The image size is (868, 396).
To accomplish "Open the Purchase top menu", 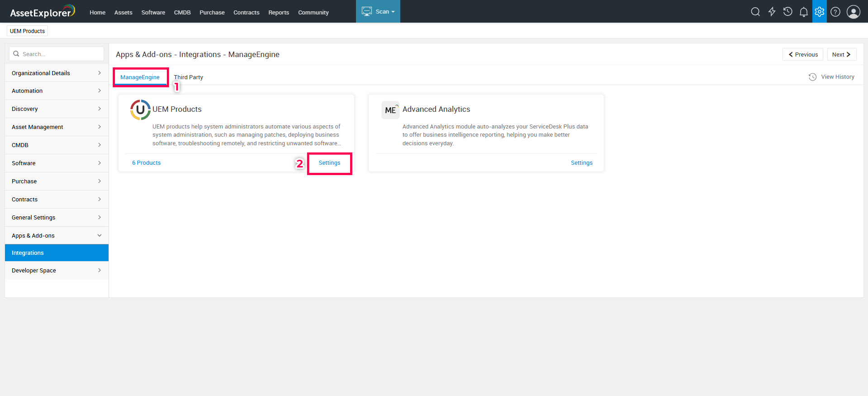I will (x=212, y=13).
